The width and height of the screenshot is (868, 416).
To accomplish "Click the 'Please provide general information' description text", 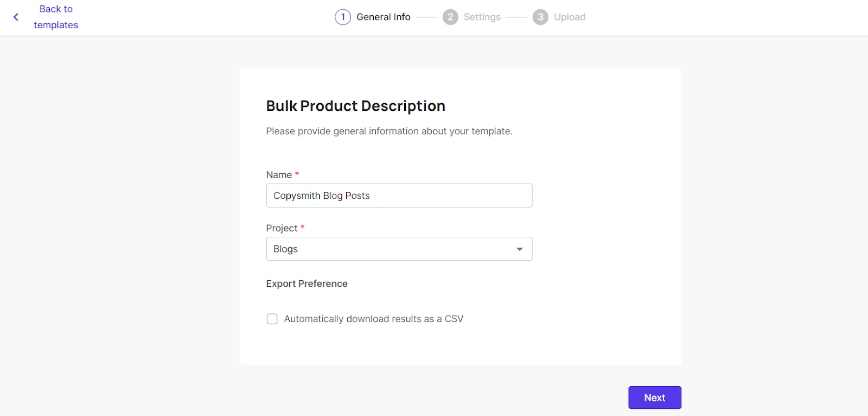I will [x=389, y=131].
